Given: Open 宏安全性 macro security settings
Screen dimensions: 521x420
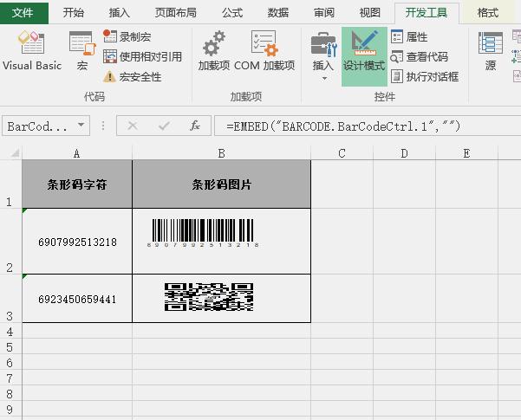Looking at the screenshot, I should coord(133,77).
